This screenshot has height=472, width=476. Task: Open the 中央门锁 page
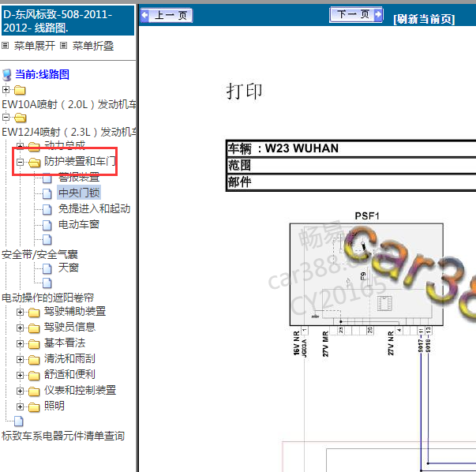pyautogui.click(x=79, y=193)
